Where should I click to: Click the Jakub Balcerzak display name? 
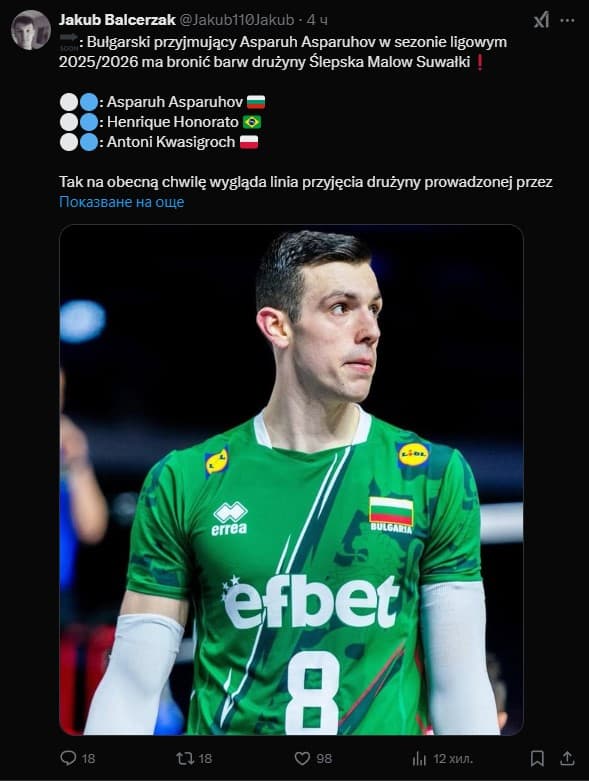(117, 20)
